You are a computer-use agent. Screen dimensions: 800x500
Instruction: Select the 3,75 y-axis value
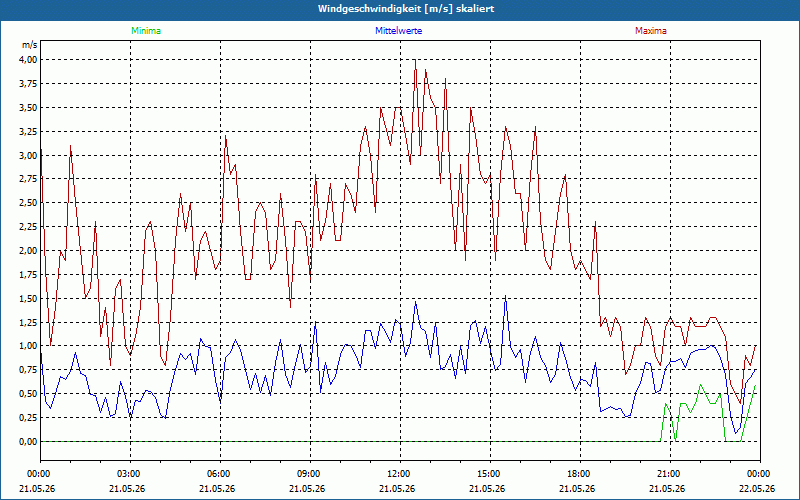pos(28,84)
